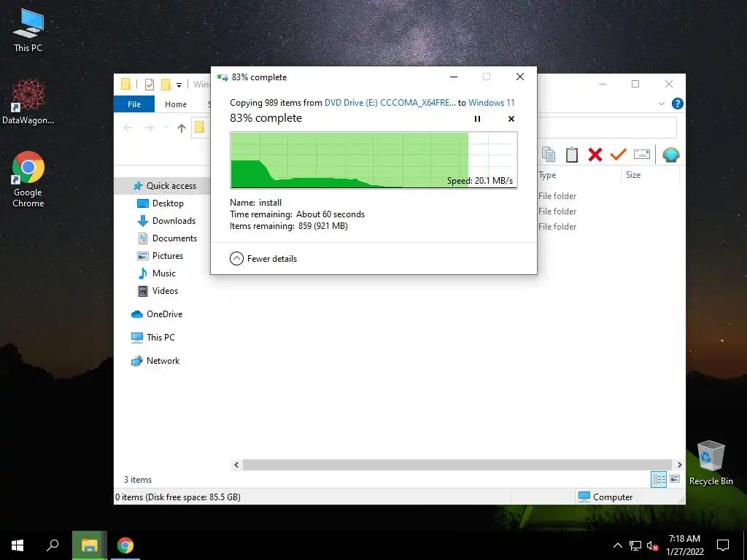Click File Explorer on the taskbar

pyautogui.click(x=89, y=545)
